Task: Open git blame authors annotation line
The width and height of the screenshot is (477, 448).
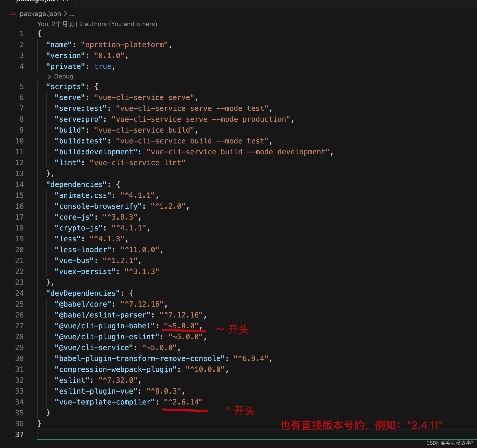Action: pos(97,24)
